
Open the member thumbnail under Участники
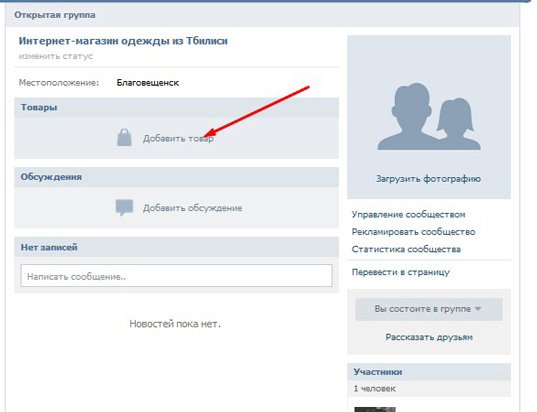(375, 409)
